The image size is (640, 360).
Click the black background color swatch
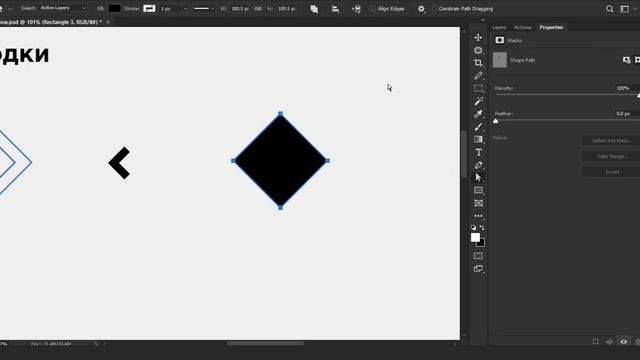point(482,243)
